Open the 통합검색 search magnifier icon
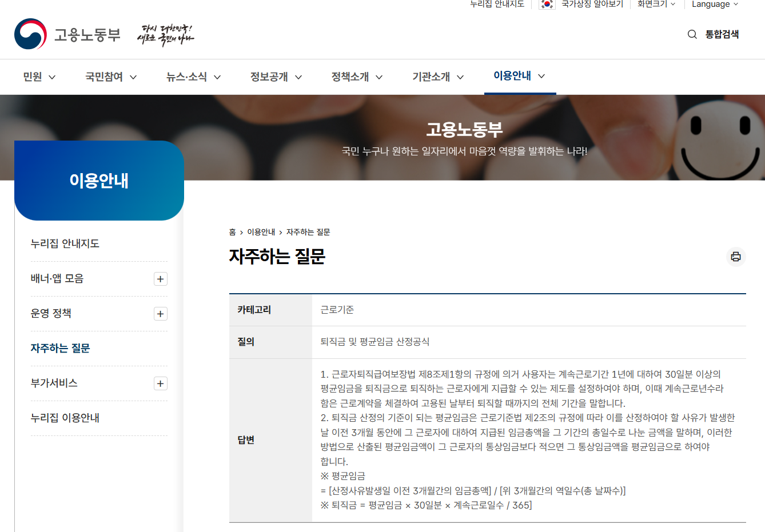Screen dimensions: 765x532 point(692,34)
